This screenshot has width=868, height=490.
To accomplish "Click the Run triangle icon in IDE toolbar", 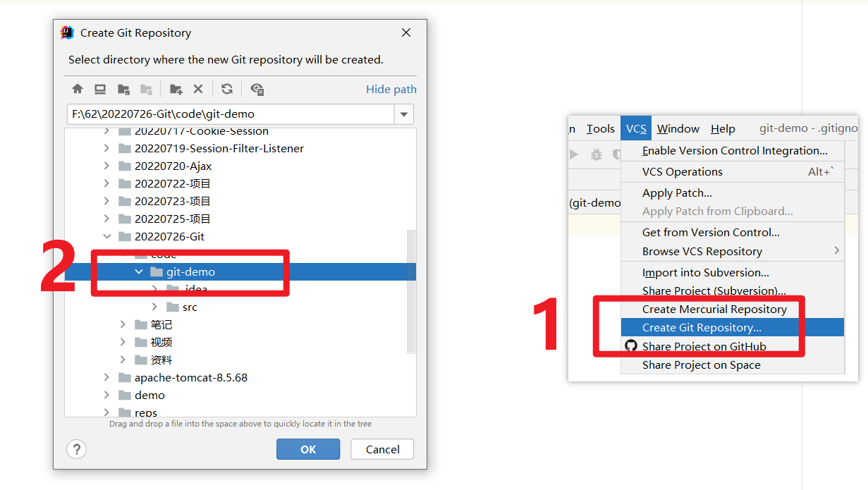I will [574, 154].
